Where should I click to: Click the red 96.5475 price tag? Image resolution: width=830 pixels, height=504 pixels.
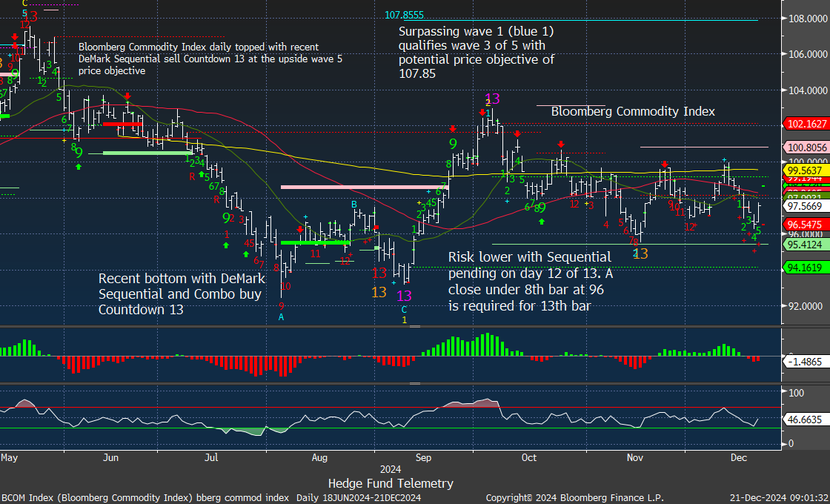pyautogui.click(x=807, y=224)
